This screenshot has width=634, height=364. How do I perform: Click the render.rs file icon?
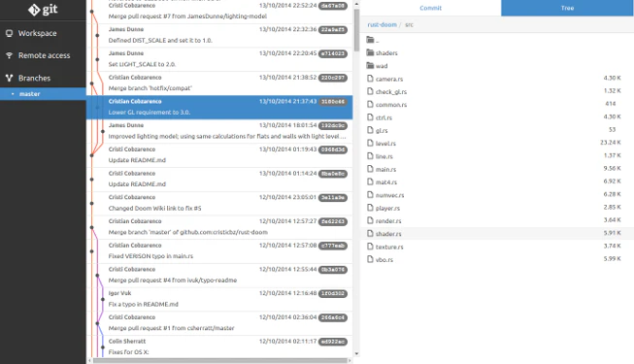(x=370, y=221)
